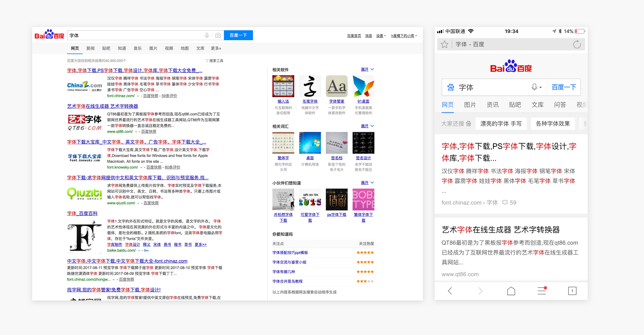The width and height of the screenshot is (644, 335).
Task: Expand the 小伙伴们想知道 section
Action: click(x=367, y=183)
